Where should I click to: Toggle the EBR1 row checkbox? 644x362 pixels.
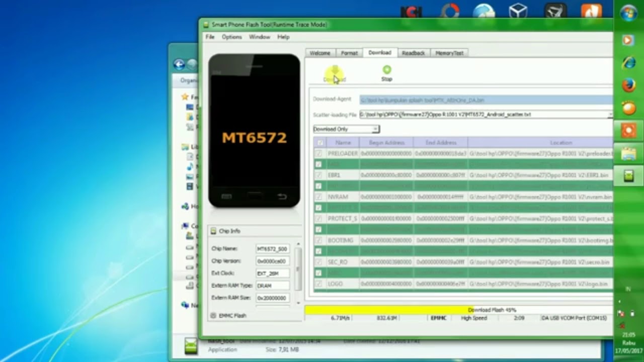[x=318, y=175]
